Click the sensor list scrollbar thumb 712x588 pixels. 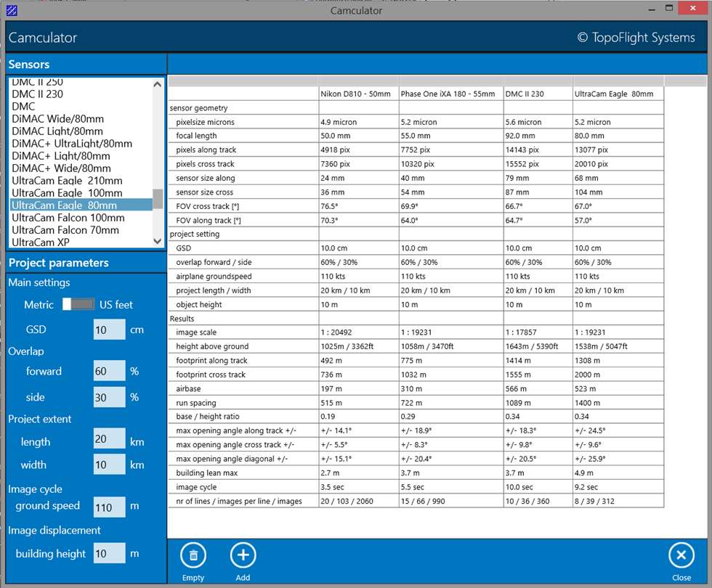[158, 199]
